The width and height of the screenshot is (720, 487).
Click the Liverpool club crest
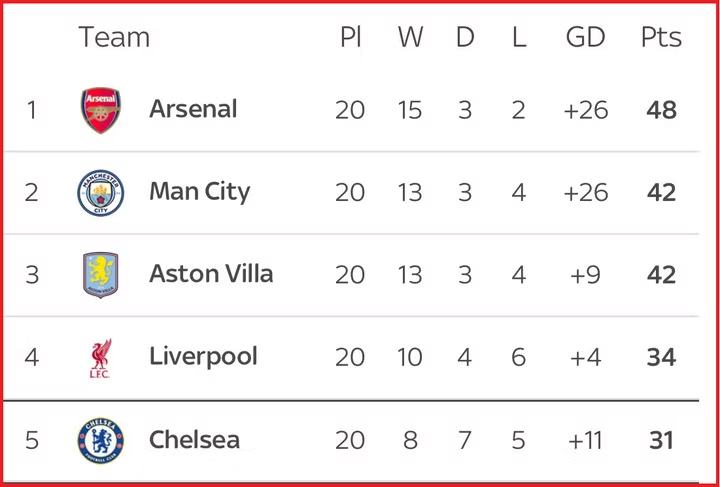pyautogui.click(x=100, y=358)
